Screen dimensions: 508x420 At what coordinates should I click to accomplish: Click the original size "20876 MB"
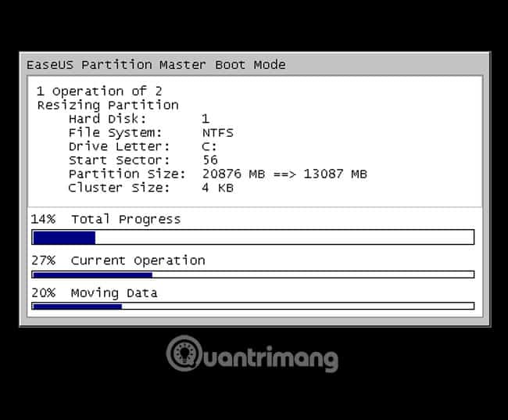(x=234, y=174)
